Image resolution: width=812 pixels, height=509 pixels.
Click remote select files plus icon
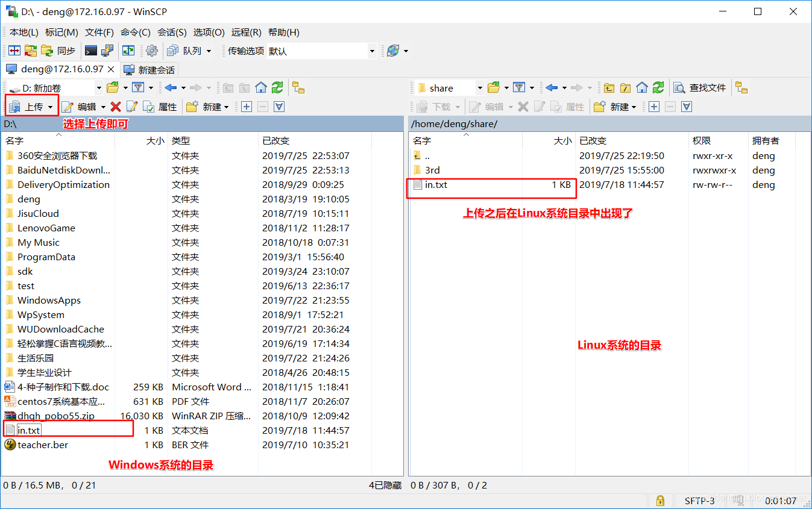pos(654,107)
